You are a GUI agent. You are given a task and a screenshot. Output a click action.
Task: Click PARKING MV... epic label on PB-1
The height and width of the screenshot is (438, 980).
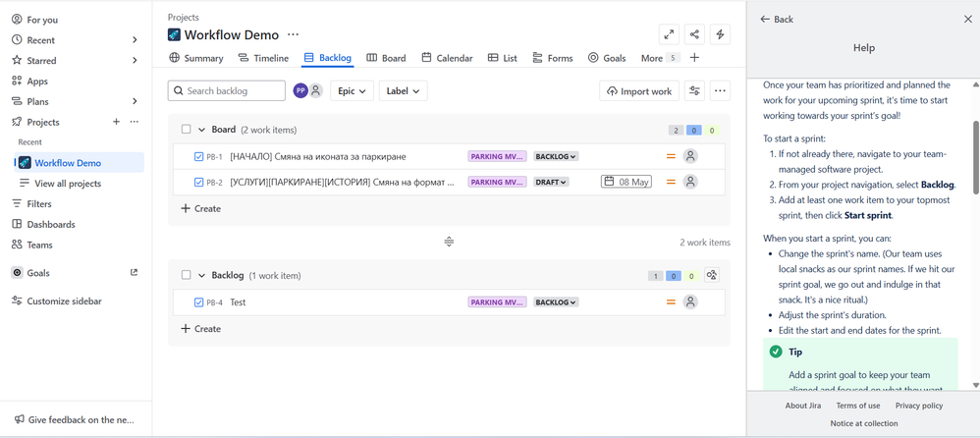tap(498, 157)
